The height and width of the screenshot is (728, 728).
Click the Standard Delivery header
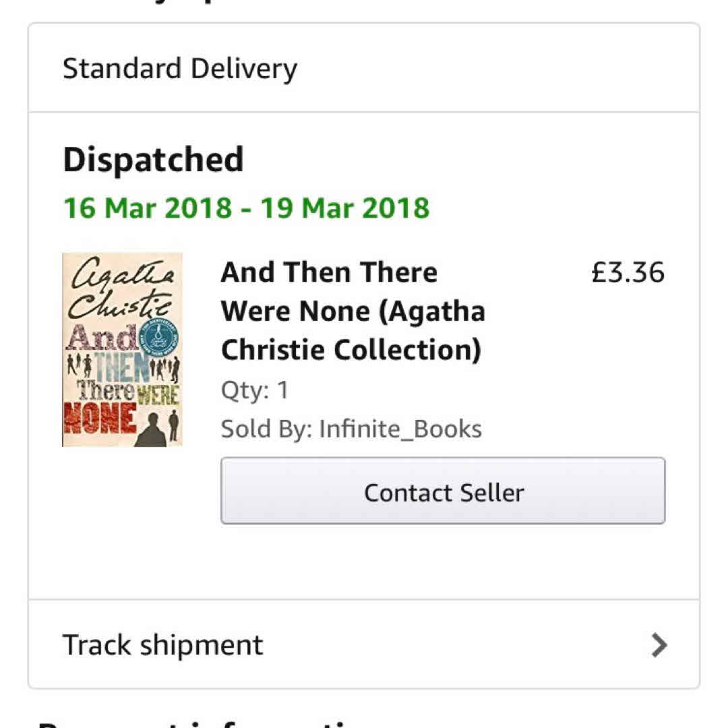pyautogui.click(x=180, y=69)
